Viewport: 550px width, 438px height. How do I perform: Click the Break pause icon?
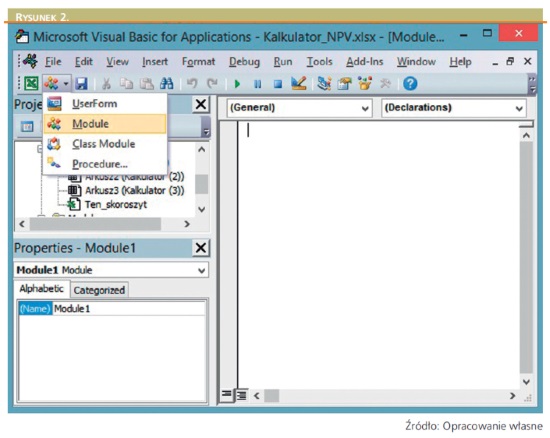[257, 84]
